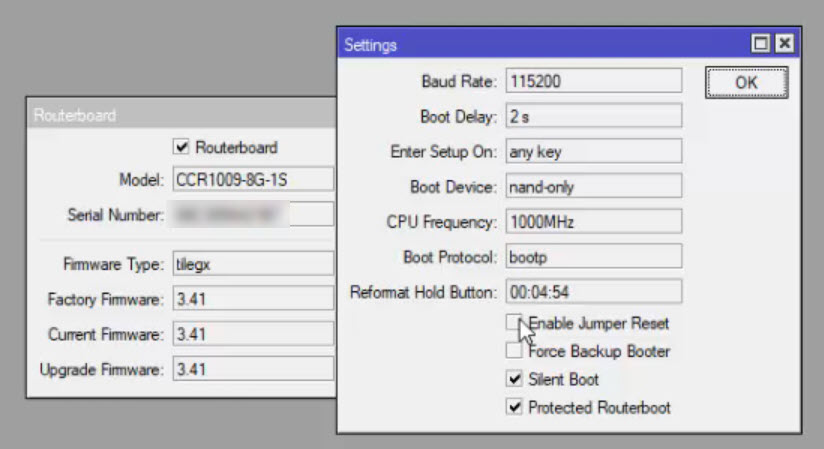Tick the Force Backup Booter checkbox
This screenshot has width=824, height=449.
click(x=514, y=351)
